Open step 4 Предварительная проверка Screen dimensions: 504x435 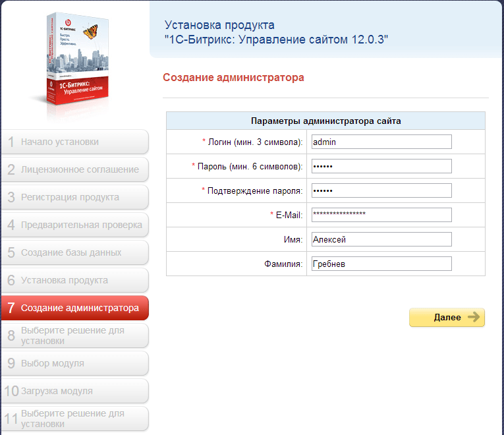coord(74,225)
